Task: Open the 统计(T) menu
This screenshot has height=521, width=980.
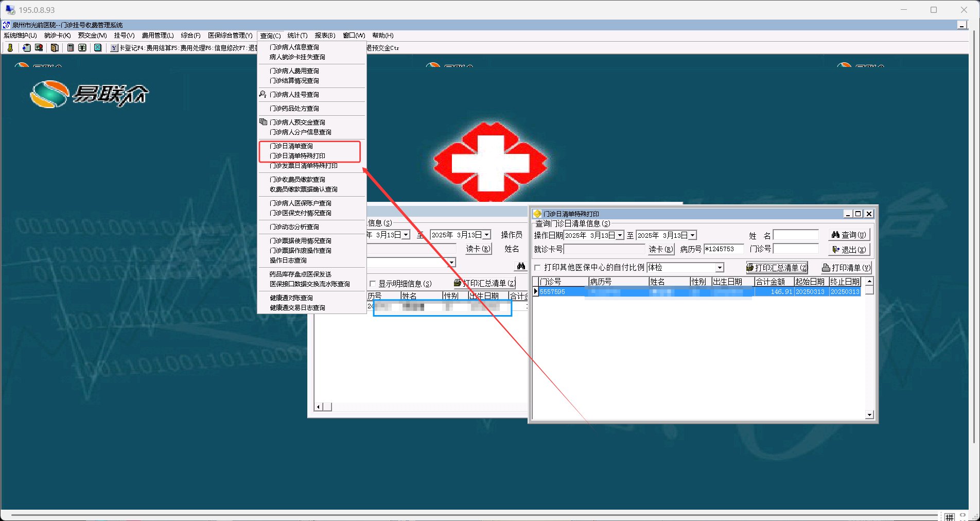Action: pyautogui.click(x=297, y=36)
